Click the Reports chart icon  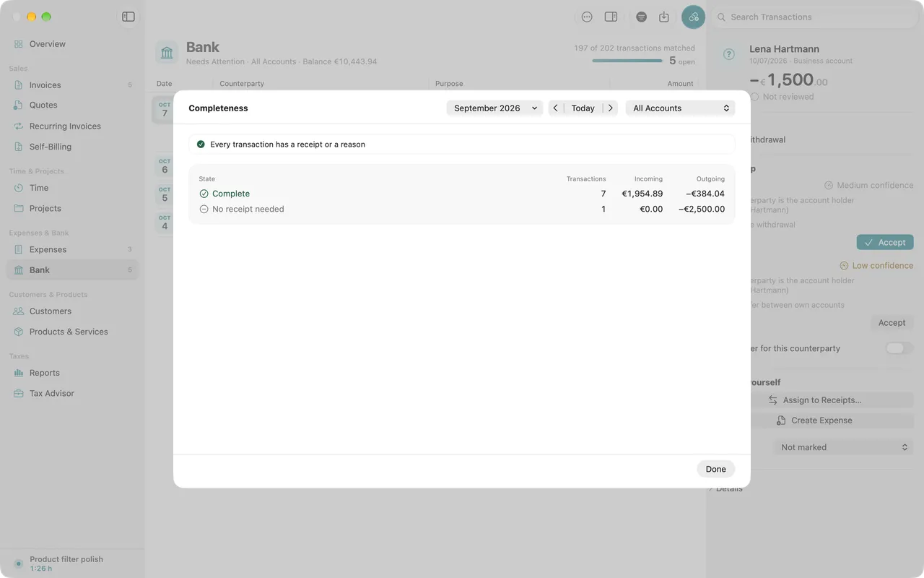click(19, 373)
